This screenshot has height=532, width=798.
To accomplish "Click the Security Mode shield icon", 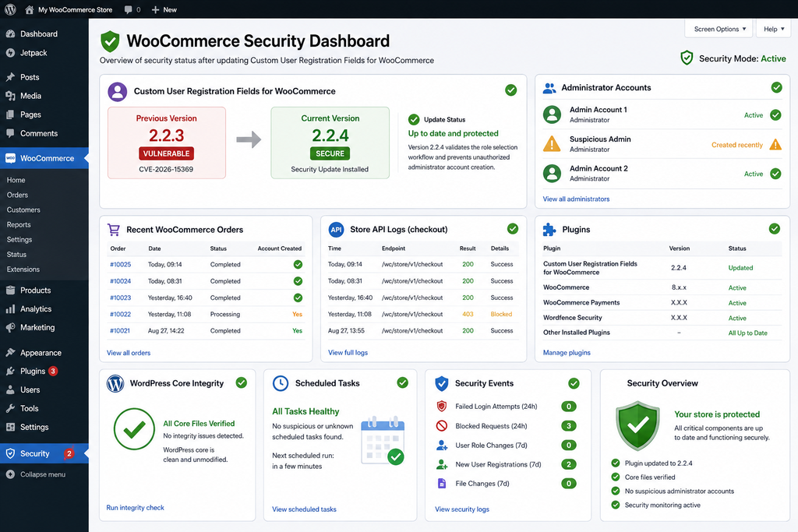I will pyautogui.click(x=687, y=58).
